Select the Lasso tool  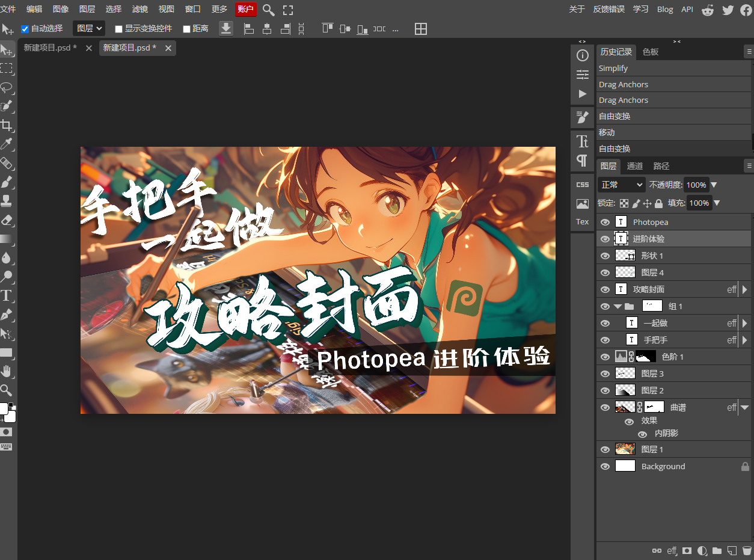coord(7,87)
